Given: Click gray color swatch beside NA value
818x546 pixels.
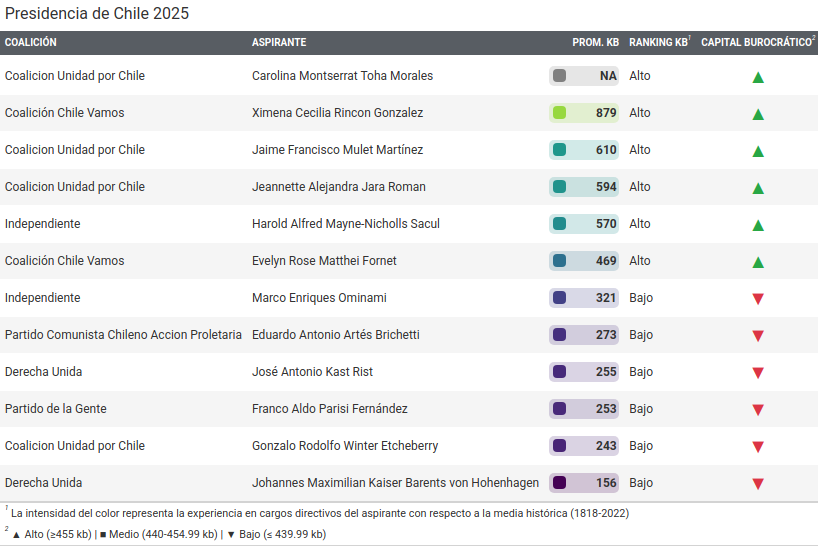Looking at the screenshot, I should tap(559, 76).
